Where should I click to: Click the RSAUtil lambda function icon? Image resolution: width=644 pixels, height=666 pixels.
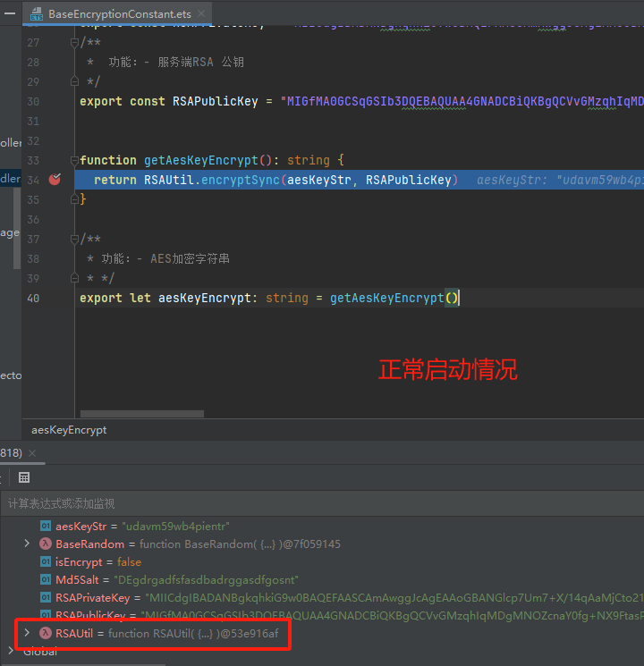[46, 633]
